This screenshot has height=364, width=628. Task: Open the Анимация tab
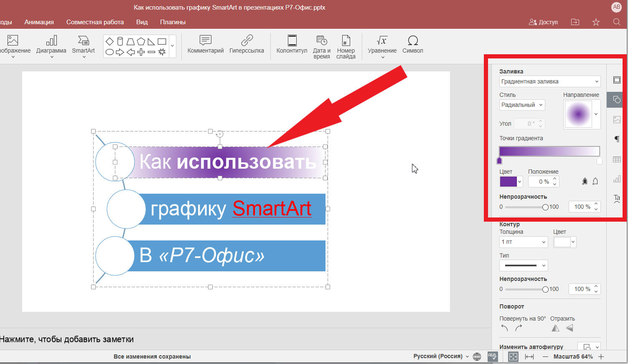pos(39,22)
